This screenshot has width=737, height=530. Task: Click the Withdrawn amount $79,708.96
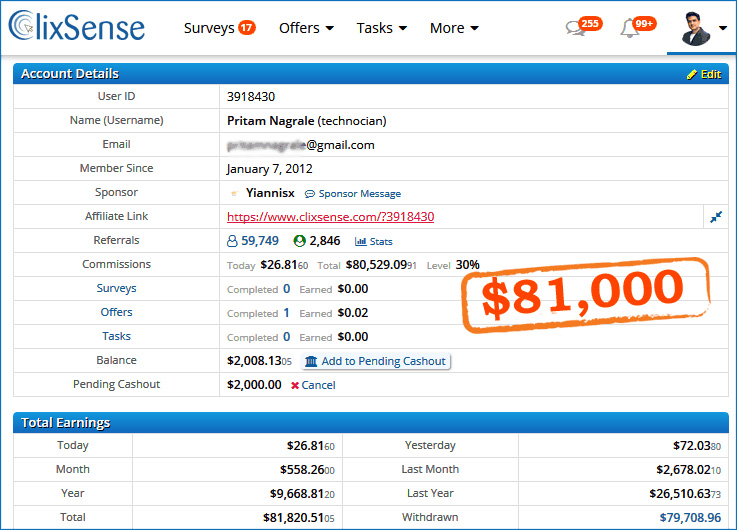coord(690,517)
